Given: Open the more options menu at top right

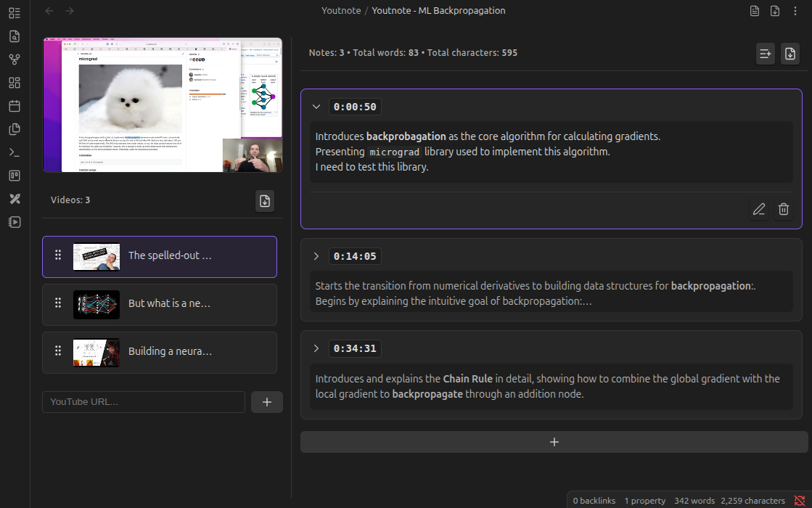Looking at the screenshot, I should [796, 11].
